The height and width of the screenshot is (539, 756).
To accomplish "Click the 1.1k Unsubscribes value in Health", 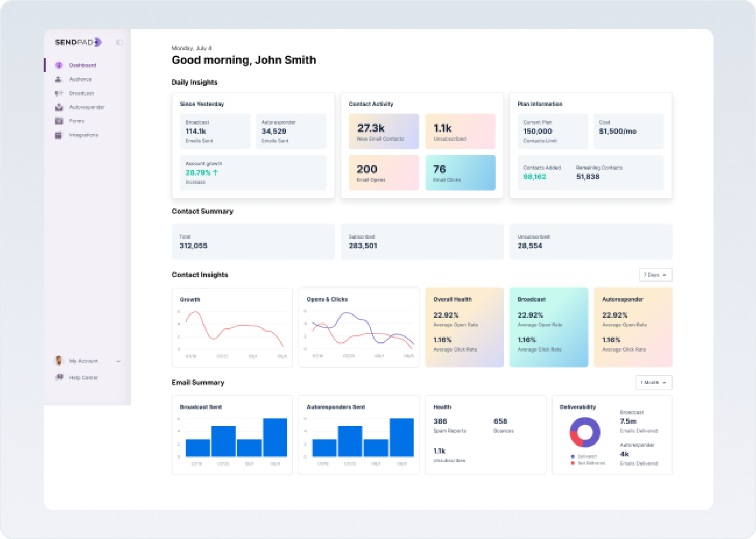I will click(439, 451).
